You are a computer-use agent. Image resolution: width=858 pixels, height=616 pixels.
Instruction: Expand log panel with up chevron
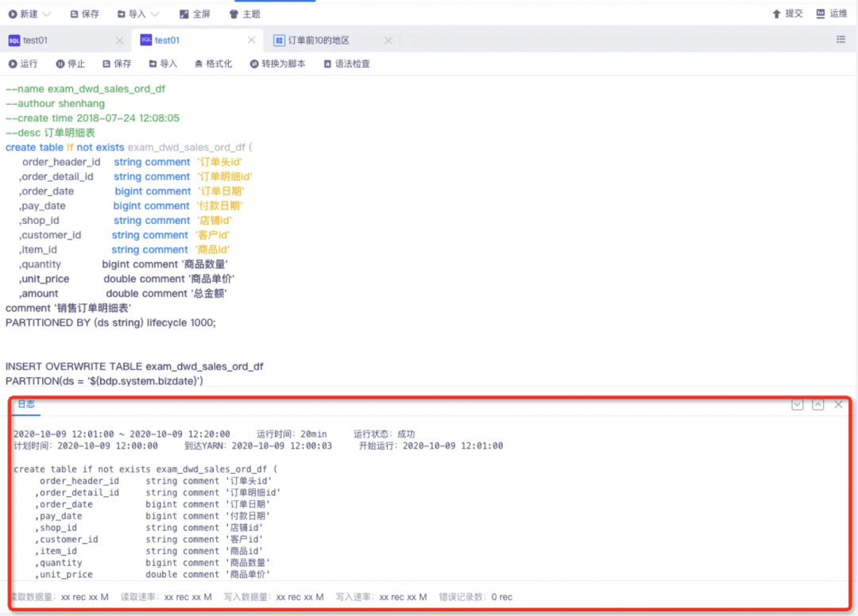coord(817,405)
